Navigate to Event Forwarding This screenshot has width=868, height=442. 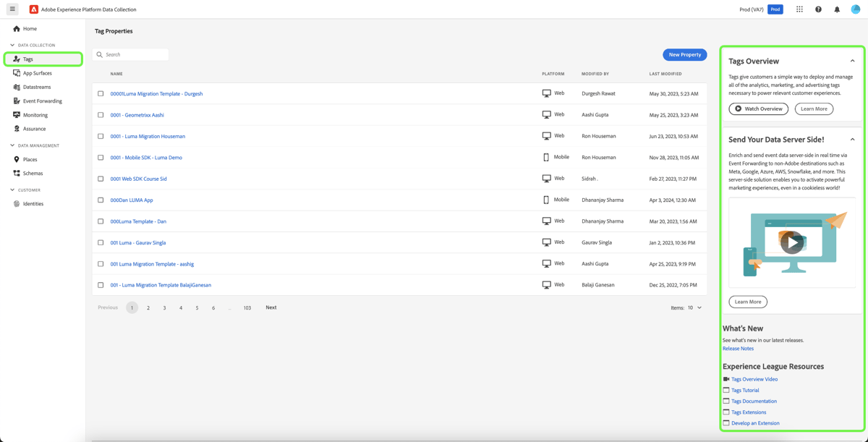42,101
